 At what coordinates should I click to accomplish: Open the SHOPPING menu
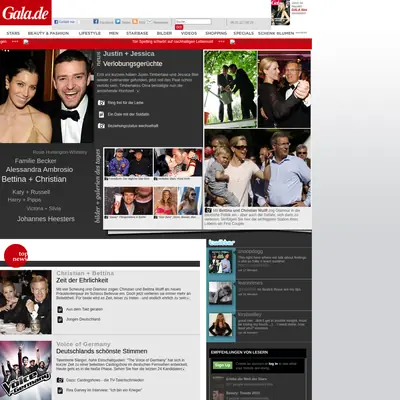(216, 33)
